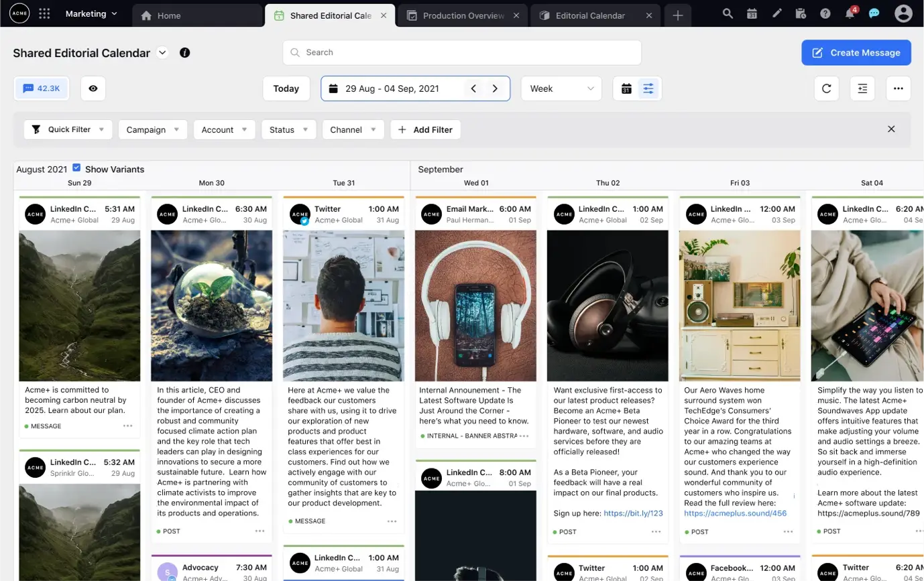
Task: Close the Editorial Calendar tab
Action: [x=649, y=15]
